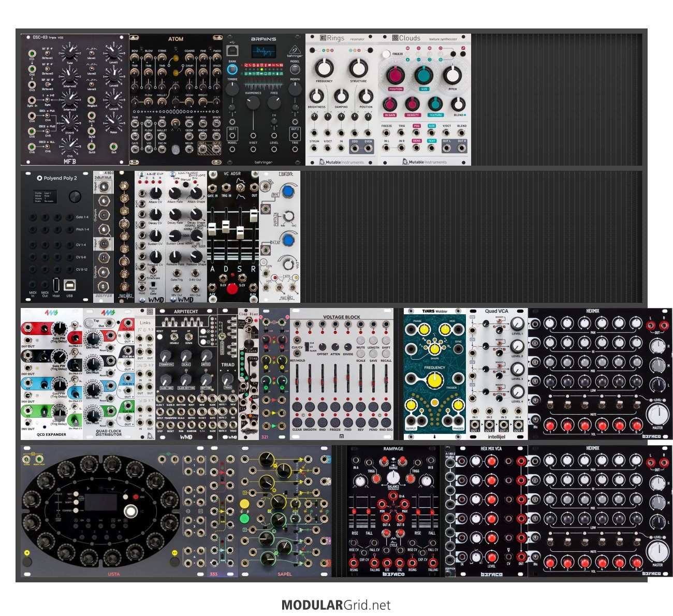673x616 pixels.
Task: Click the Polyend Poly 2 encoder knob
Action: point(75,197)
